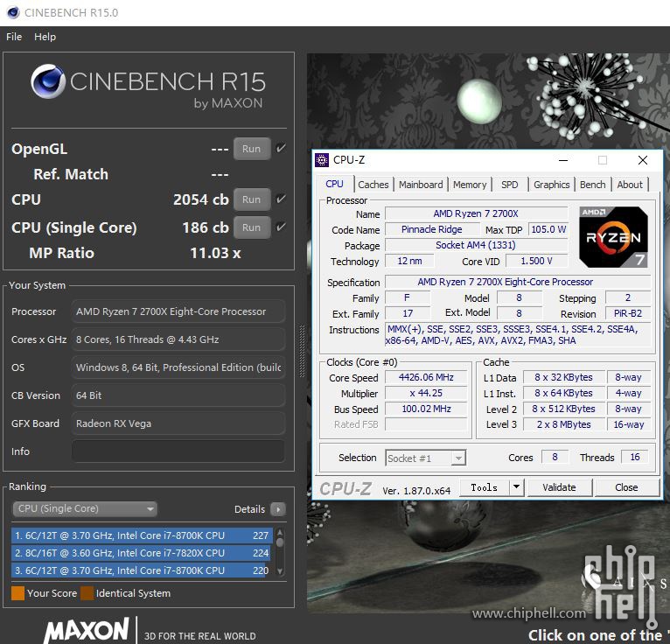Click the CB Version 64 Bit field
Viewport: 670px width, 644px height.
click(178, 395)
